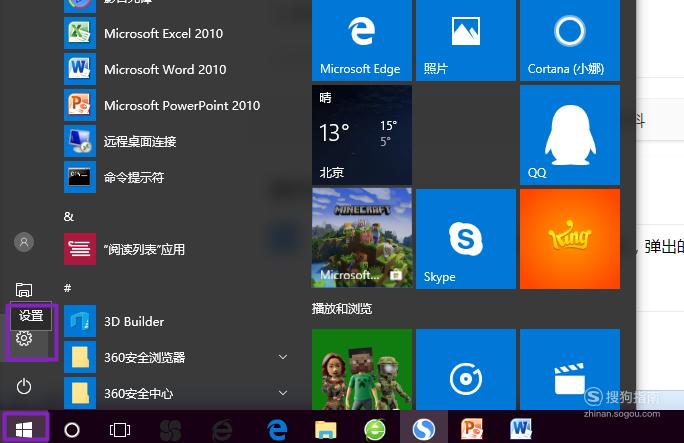Click the Power button in Start sidebar
684x443 pixels.
click(x=24, y=386)
